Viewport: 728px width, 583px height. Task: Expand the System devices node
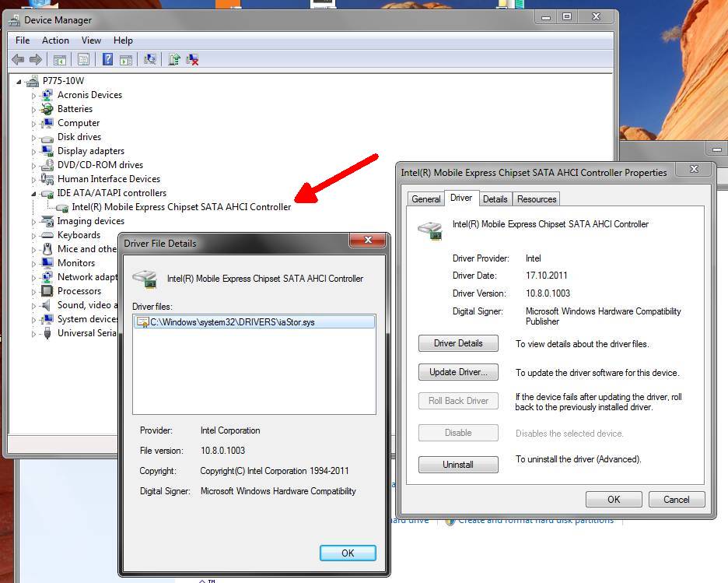coord(33,320)
